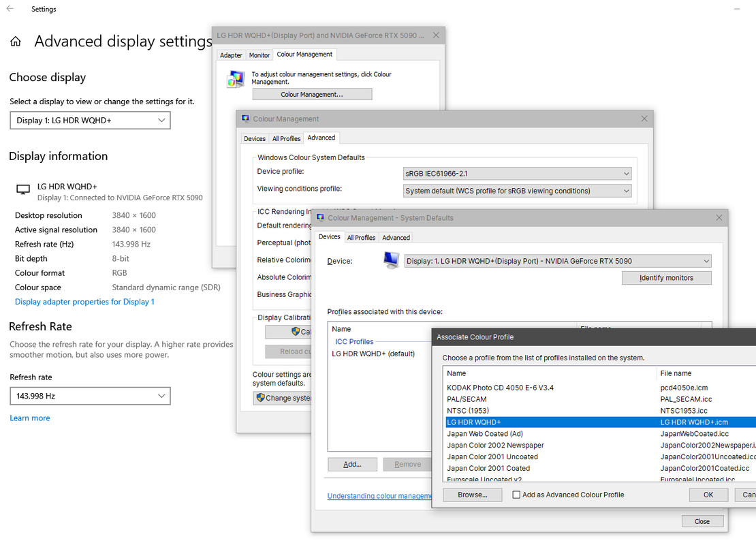This screenshot has height=545, width=756.
Task: Select highlighted LG HDR WQHD+ profile row
Action: (601, 422)
